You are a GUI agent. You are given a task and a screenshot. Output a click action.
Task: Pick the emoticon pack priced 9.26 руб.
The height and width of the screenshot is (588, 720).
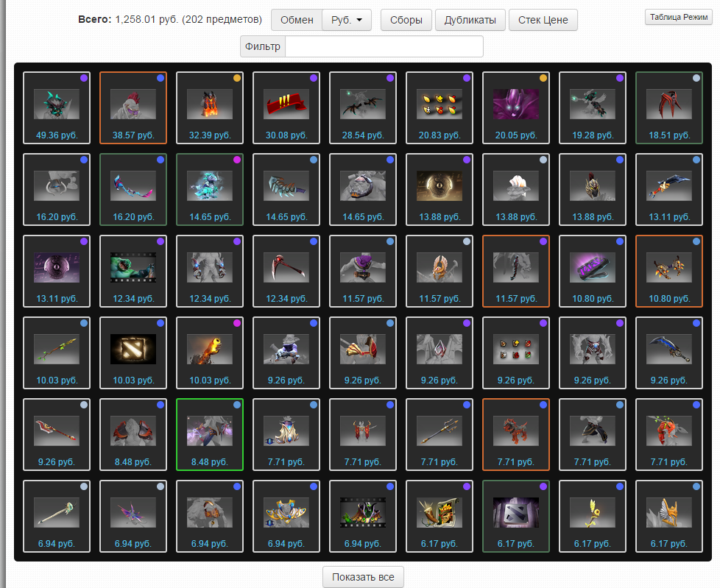(x=516, y=353)
